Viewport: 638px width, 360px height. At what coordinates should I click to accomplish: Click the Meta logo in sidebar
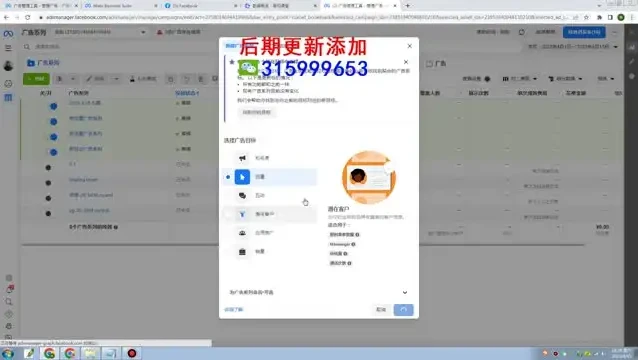[8, 34]
